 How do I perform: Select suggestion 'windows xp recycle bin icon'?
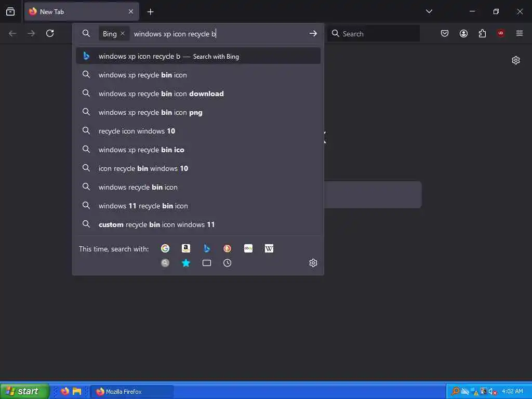[x=198, y=75]
